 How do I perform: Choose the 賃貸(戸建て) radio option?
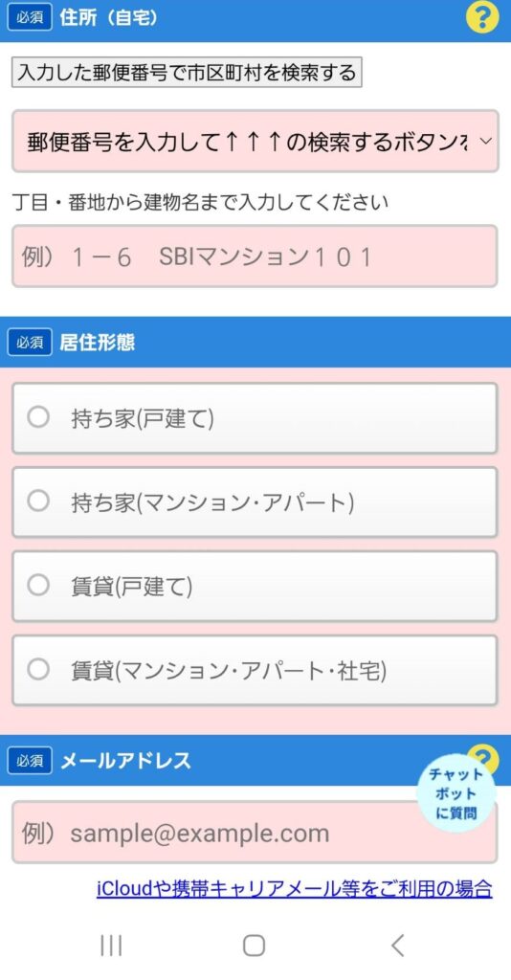coord(255,587)
